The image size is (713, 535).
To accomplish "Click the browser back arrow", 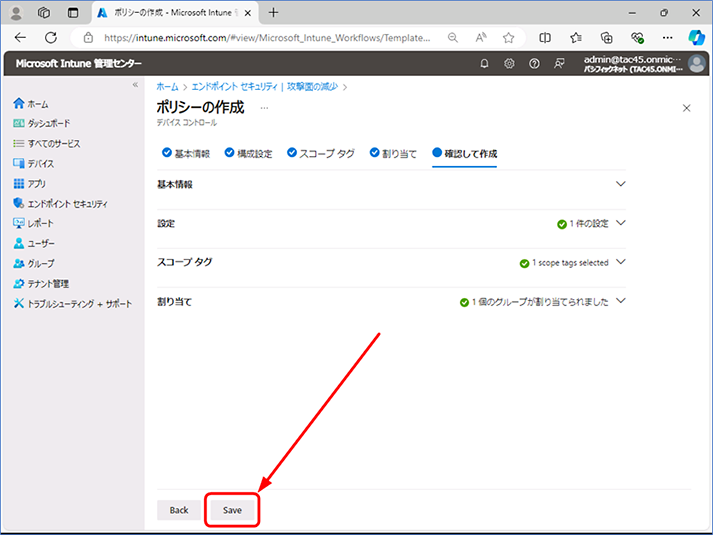I will pos(20,37).
